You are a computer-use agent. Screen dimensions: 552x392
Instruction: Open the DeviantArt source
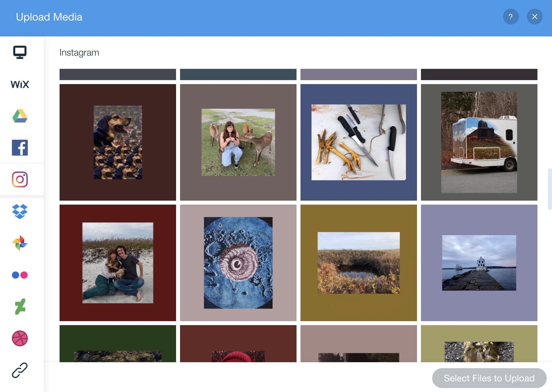click(20, 307)
